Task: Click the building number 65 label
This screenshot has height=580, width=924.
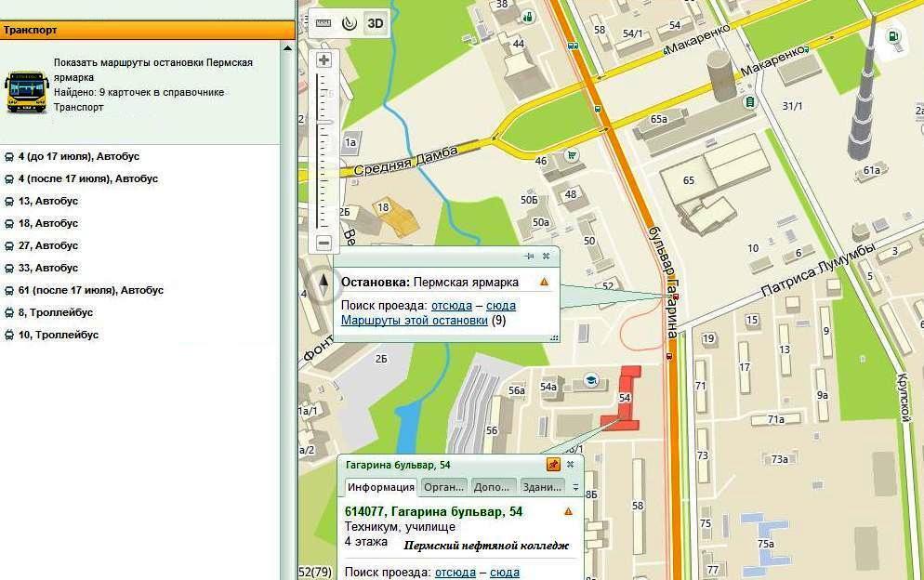Action: point(688,180)
